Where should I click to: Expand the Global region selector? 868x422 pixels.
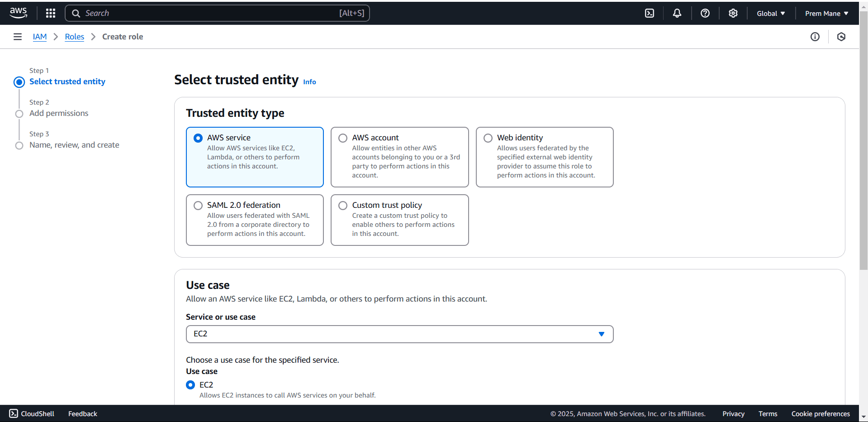[x=771, y=13]
